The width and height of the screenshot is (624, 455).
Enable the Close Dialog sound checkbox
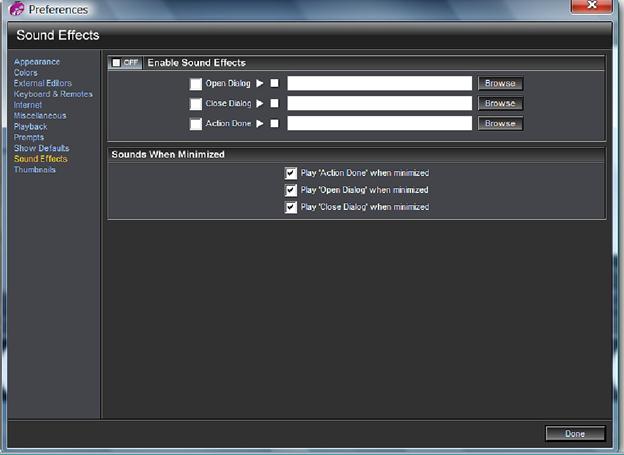[x=196, y=104]
